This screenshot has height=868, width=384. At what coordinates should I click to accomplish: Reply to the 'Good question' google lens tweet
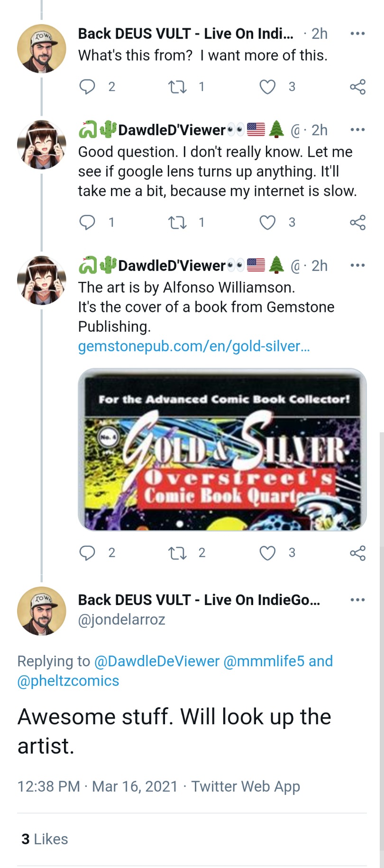pyautogui.click(x=87, y=222)
